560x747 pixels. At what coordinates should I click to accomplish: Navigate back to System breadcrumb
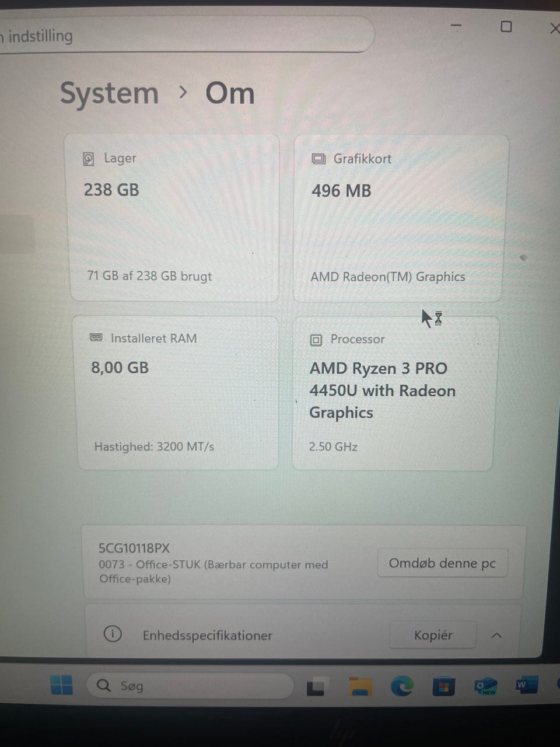coord(109,93)
